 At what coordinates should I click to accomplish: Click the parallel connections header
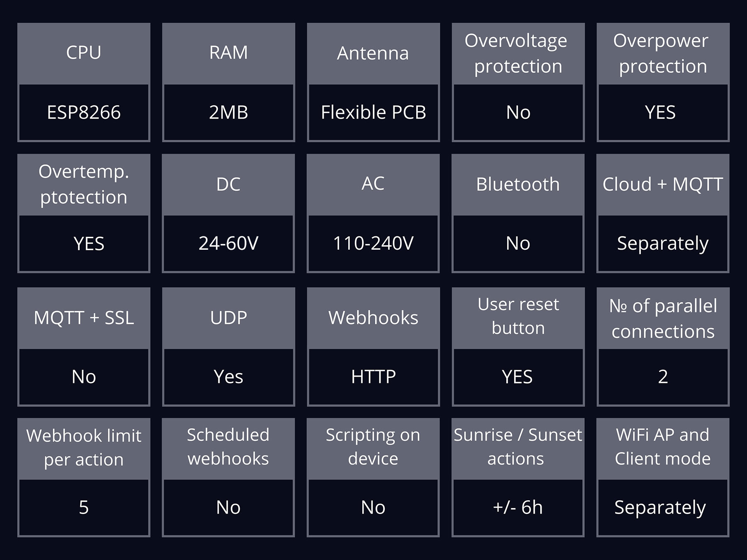coord(663,318)
